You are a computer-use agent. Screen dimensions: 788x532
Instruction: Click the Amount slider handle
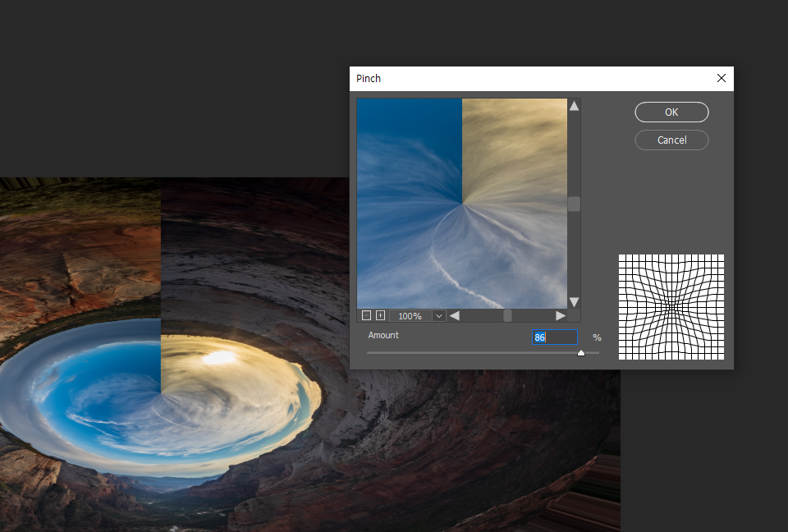[581, 353]
